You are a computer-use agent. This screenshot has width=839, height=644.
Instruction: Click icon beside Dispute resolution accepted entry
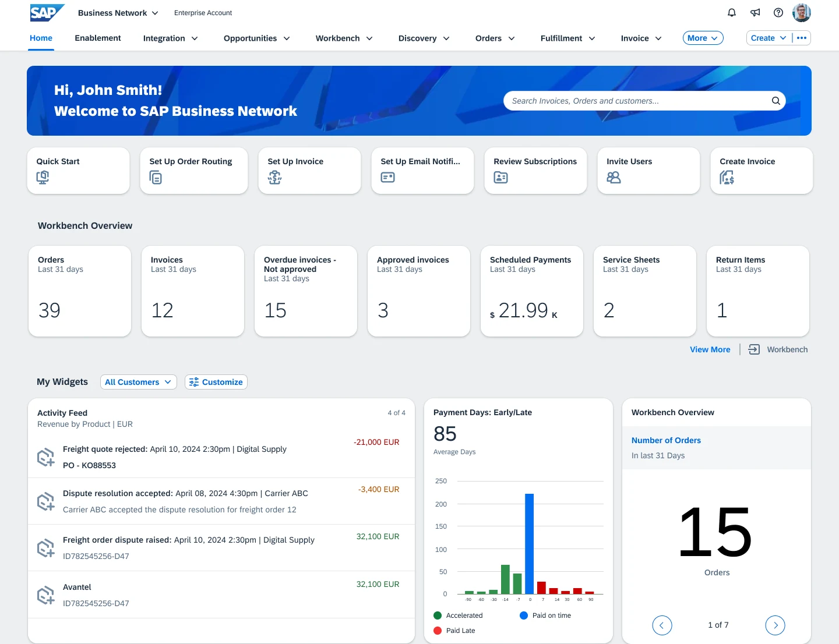click(x=45, y=501)
